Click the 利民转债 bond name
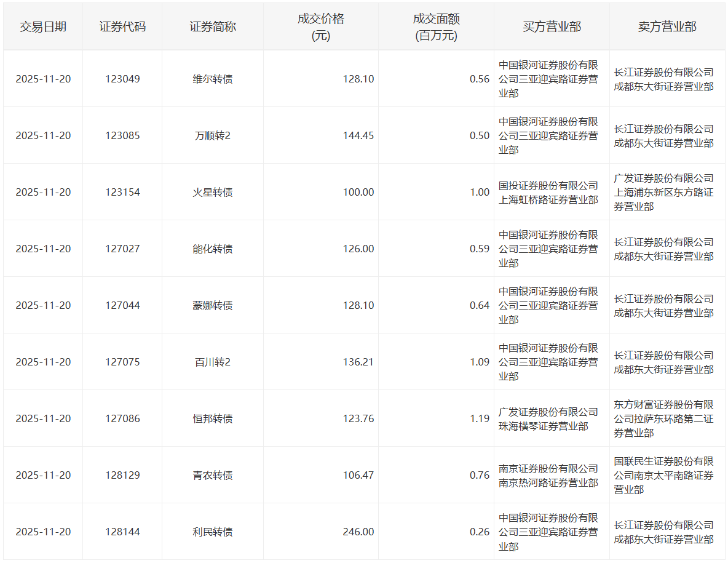The height and width of the screenshot is (563, 728). pyautogui.click(x=212, y=532)
